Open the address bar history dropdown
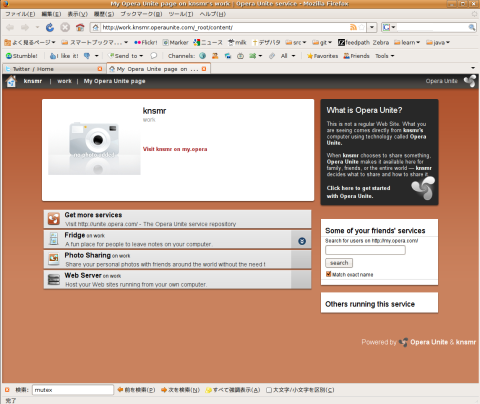 372,27
